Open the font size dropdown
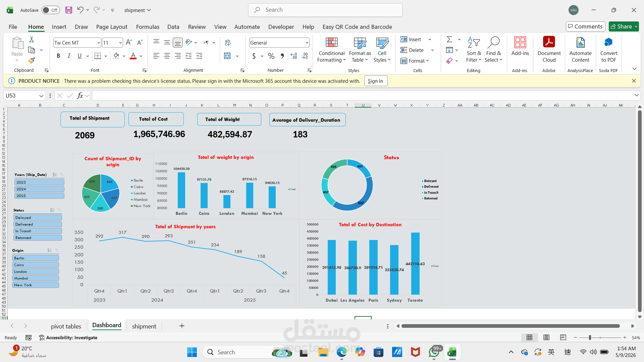644x362 pixels. (x=120, y=43)
